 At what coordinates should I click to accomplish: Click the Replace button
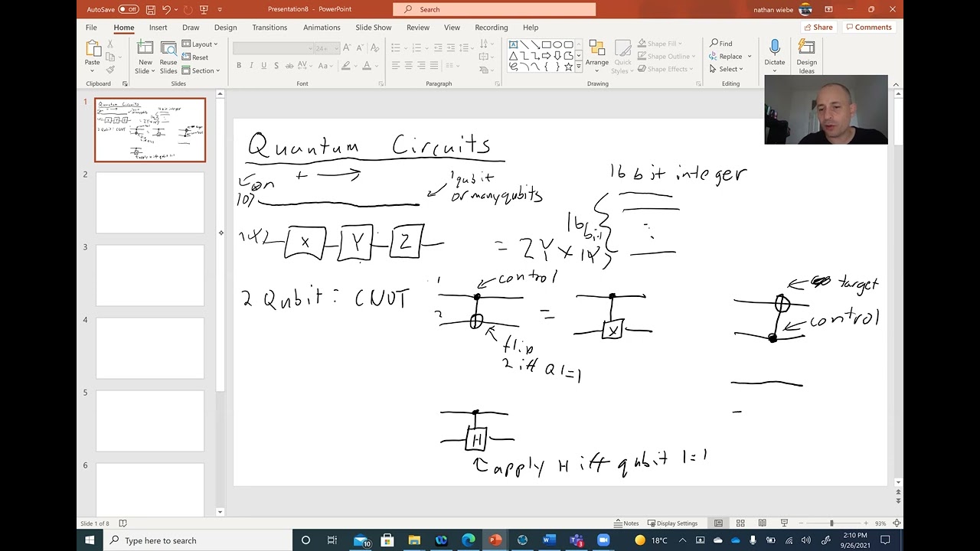click(x=727, y=57)
